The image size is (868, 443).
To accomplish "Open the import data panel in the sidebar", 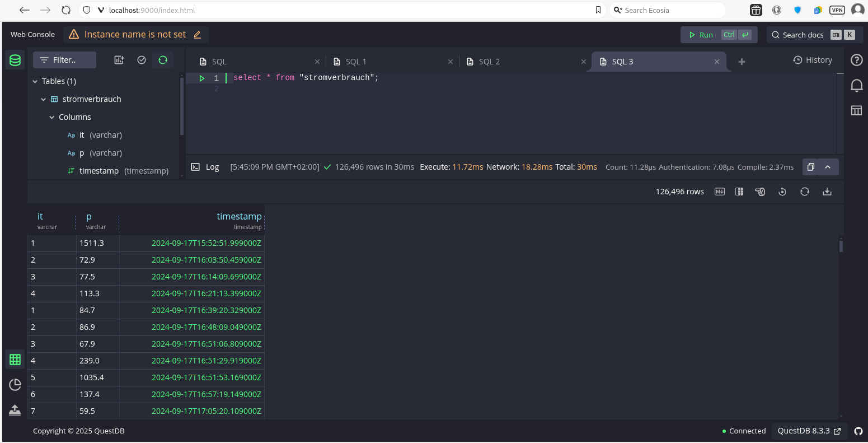I will pos(15,410).
